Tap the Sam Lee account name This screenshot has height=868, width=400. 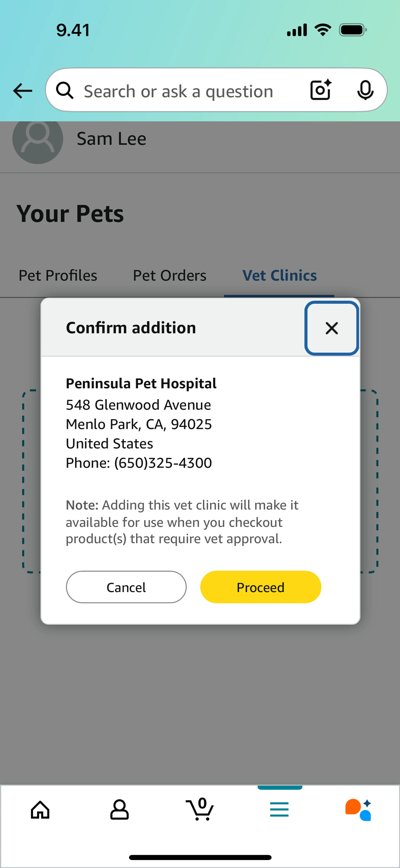pos(111,139)
